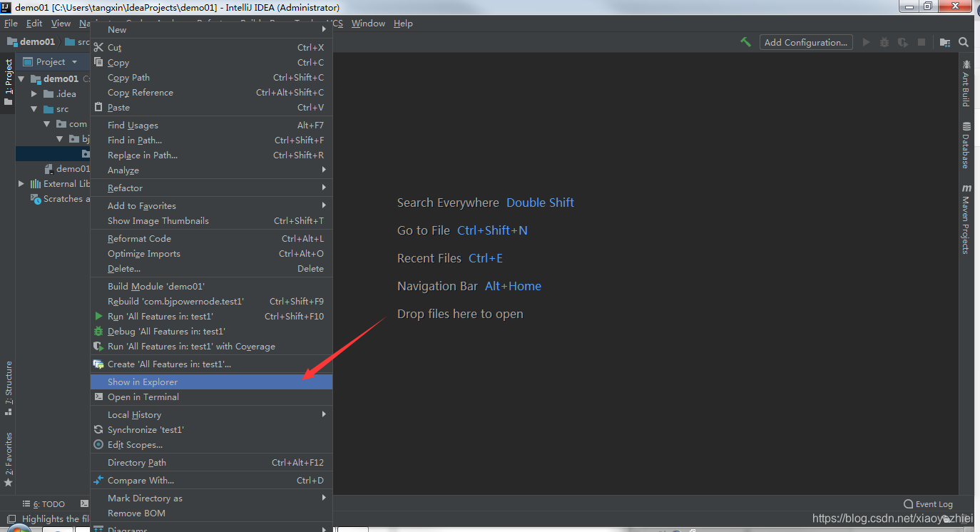Image resolution: width=980 pixels, height=532 pixels.
Task: Select Scratches and Consoles tree item
Action: click(x=61, y=199)
